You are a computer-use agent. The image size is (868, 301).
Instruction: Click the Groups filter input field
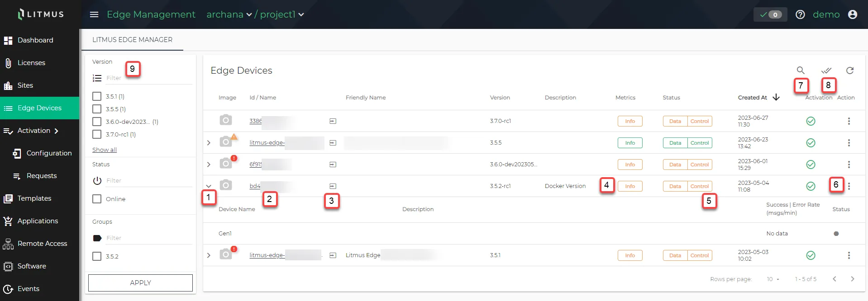click(x=149, y=238)
